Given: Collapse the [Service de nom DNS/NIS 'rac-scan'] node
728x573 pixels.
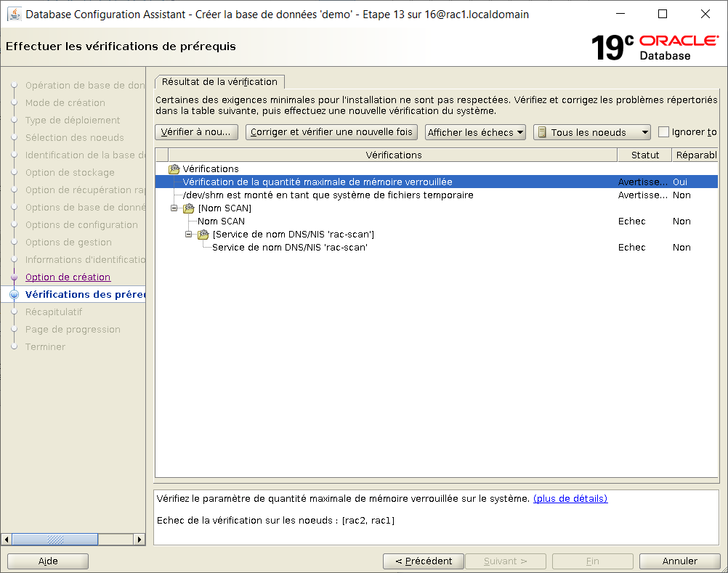Looking at the screenshot, I should 188,234.
